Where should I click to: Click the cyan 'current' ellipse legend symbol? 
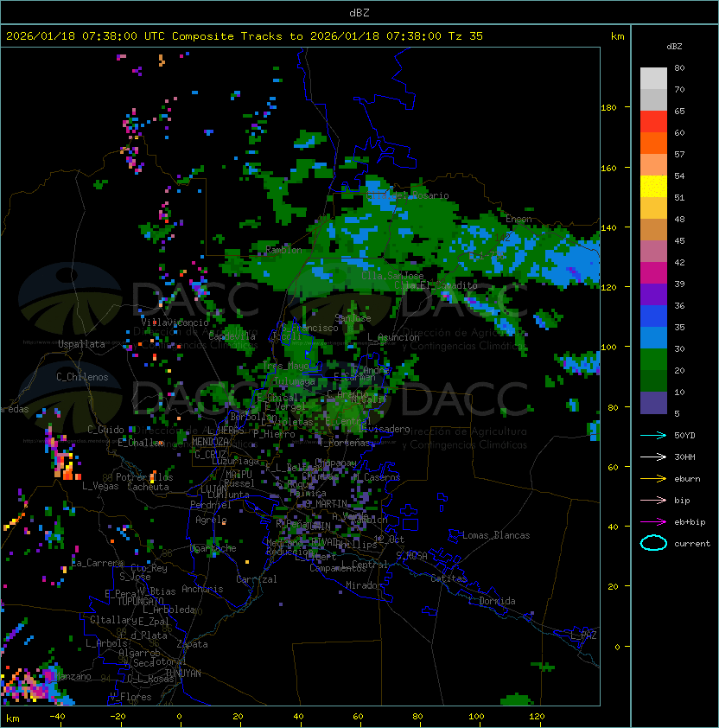(653, 543)
